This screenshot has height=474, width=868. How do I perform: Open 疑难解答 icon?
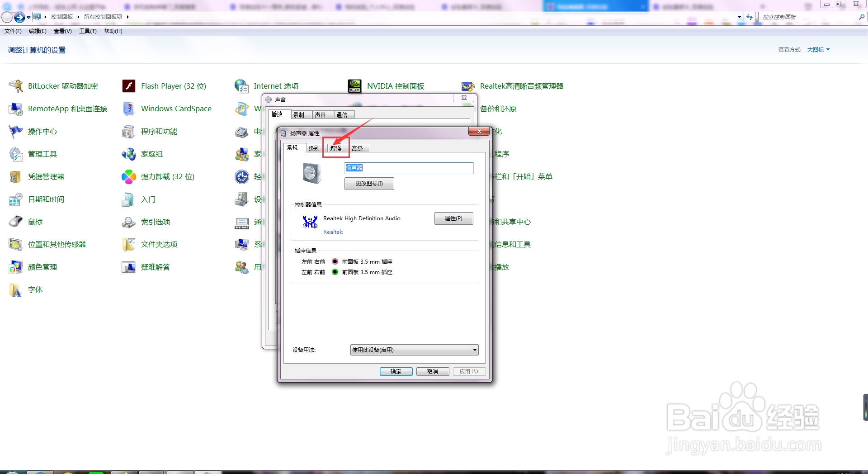coord(129,267)
